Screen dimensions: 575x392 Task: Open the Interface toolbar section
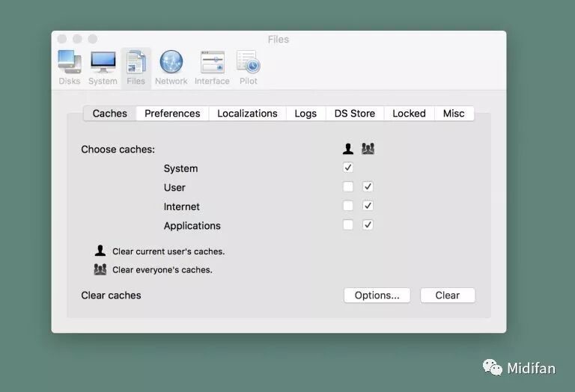point(212,68)
